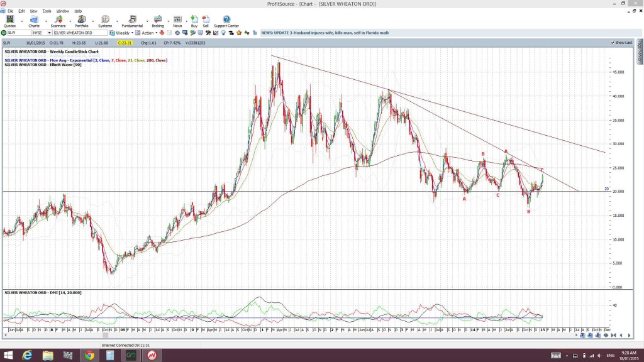
Task: Open the View menu
Action: (x=33, y=11)
